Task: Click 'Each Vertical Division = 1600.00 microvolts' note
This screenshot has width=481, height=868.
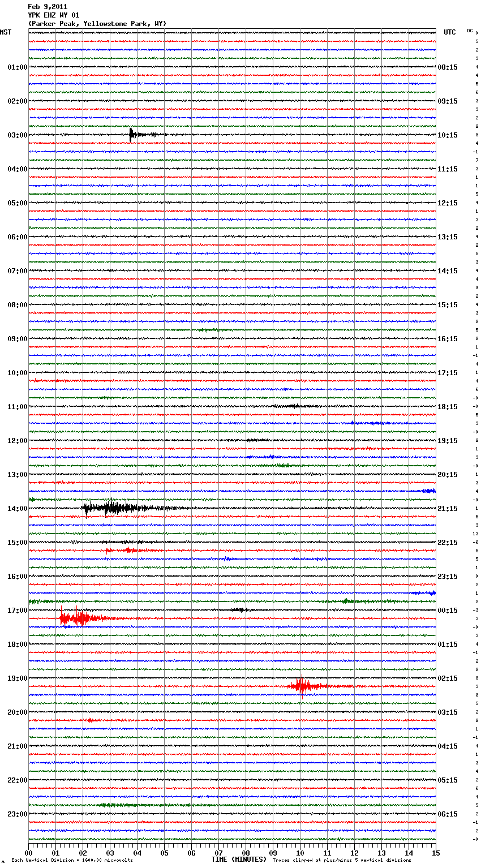Action: click(72, 860)
